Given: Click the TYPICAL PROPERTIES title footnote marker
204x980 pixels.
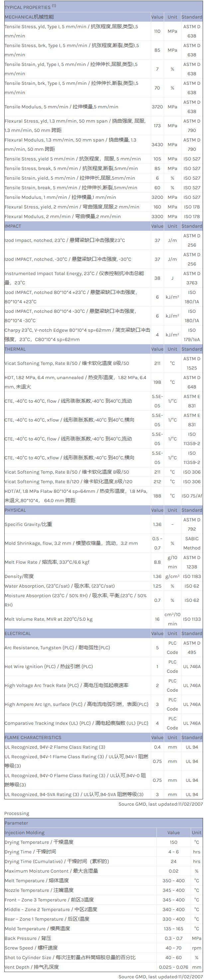Looking at the screenshot, I should 54,6.
